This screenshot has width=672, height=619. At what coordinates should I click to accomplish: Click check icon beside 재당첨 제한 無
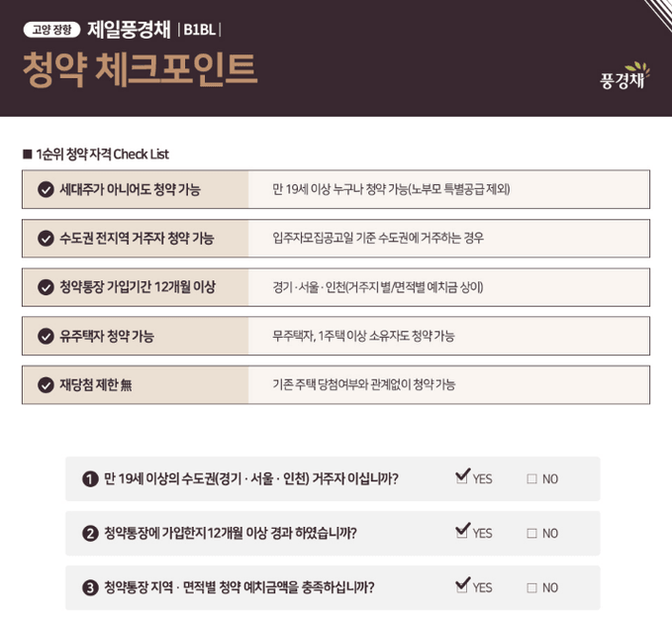pos(46,385)
